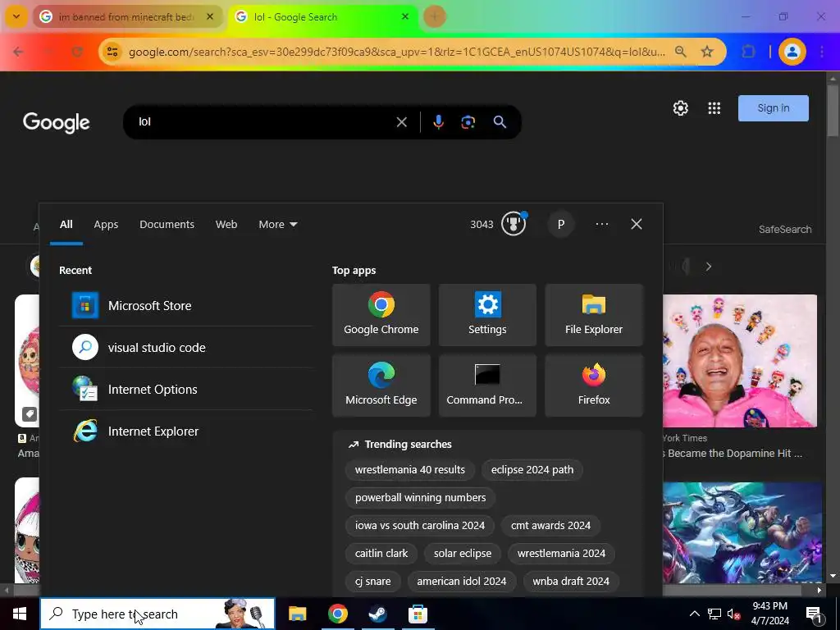
Task: Open Chrome extensions puzzle icon
Action: tap(748, 52)
